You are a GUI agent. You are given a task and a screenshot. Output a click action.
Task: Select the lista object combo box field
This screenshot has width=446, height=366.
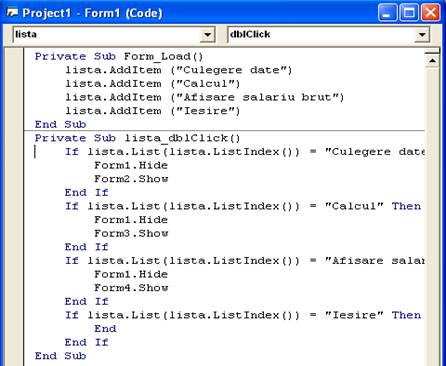point(114,35)
